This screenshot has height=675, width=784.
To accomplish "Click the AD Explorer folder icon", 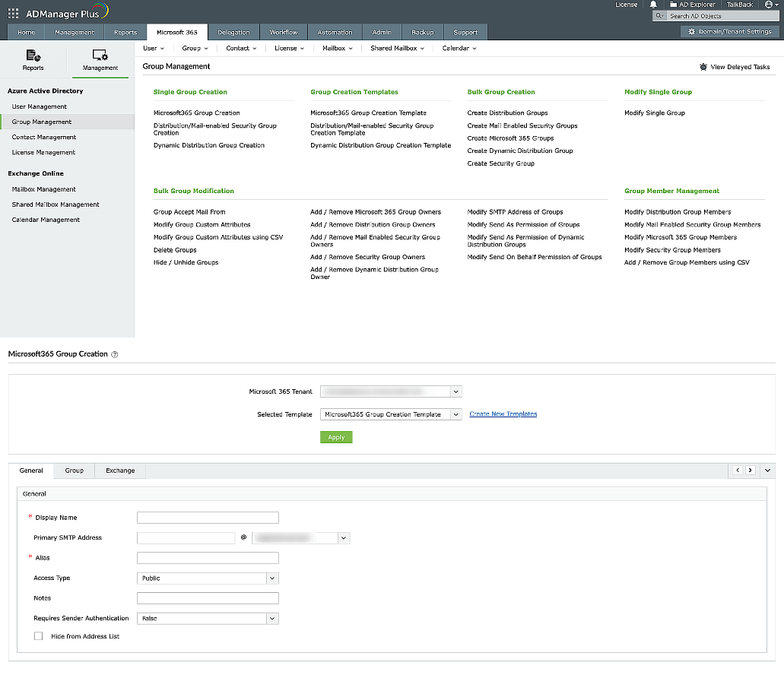I will [x=673, y=5].
